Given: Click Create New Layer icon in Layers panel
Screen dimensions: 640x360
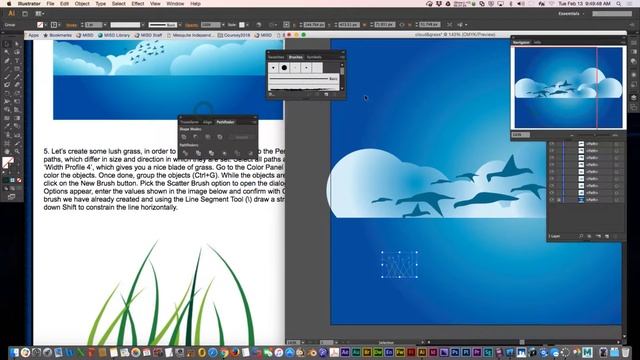Looking at the screenshot, I should [x=607, y=236].
